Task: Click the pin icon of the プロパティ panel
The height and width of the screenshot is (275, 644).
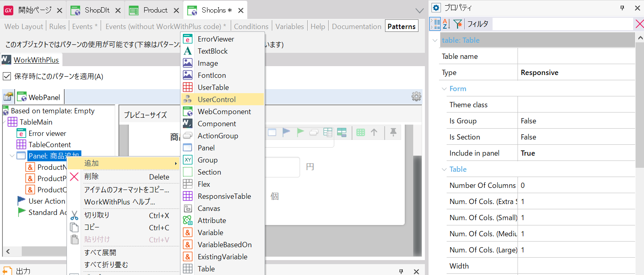Action: [x=622, y=8]
